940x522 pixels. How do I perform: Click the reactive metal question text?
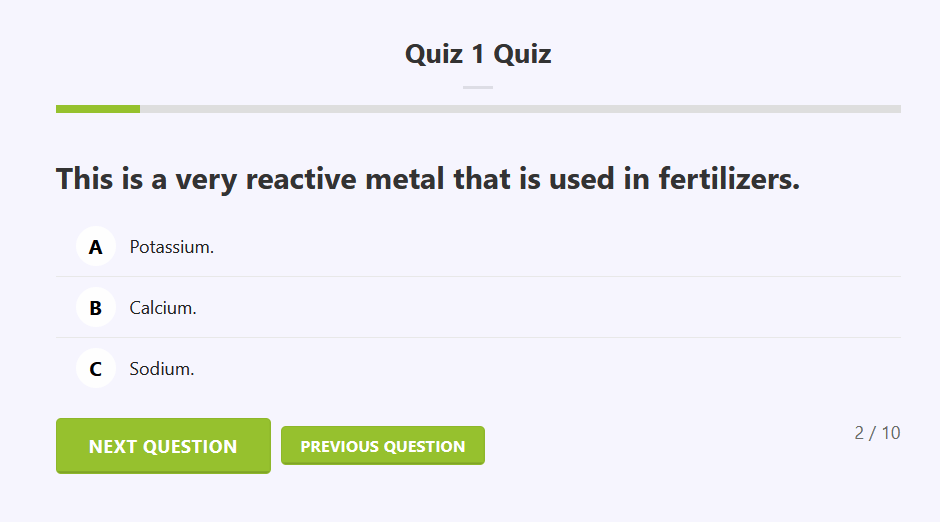pyautogui.click(x=428, y=180)
